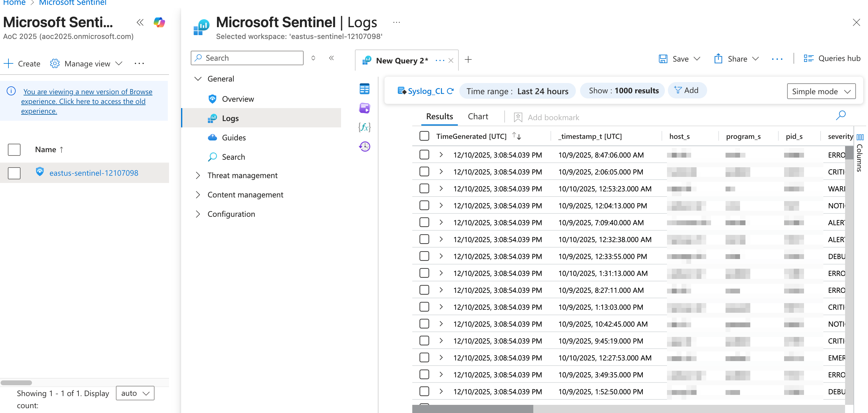Screen dimensions: 868x413
Task: Click the Tables sidebar icon
Action: [x=364, y=89]
